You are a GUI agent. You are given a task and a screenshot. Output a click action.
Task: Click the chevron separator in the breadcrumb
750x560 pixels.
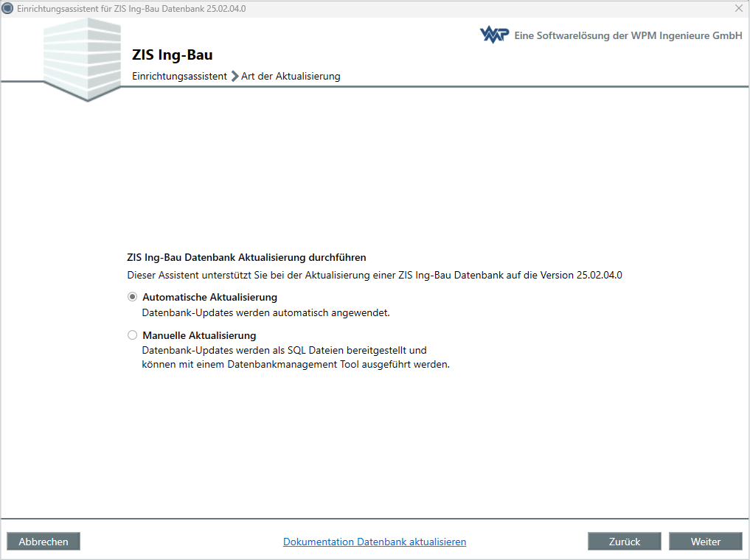click(234, 75)
